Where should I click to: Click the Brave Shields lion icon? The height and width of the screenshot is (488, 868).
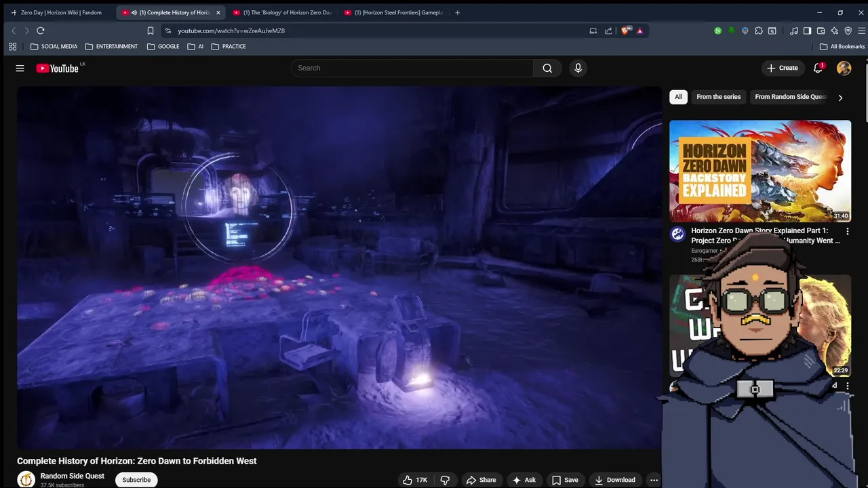[625, 30]
